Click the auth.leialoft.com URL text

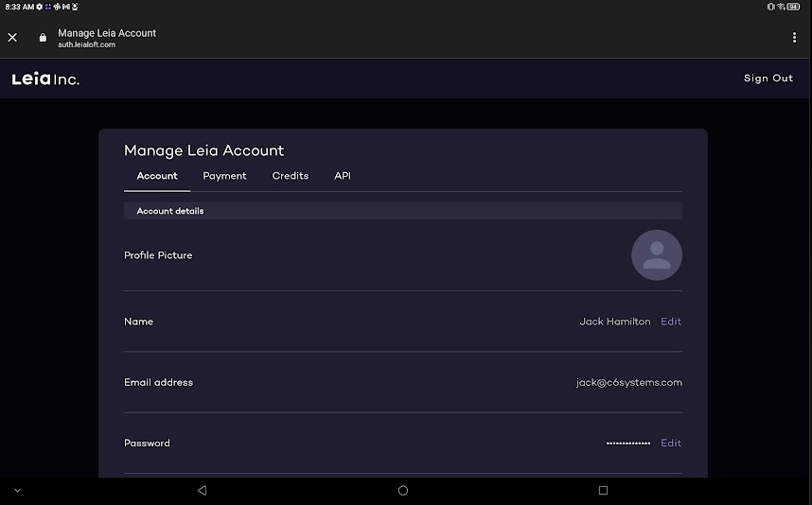pyautogui.click(x=86, y=44)
